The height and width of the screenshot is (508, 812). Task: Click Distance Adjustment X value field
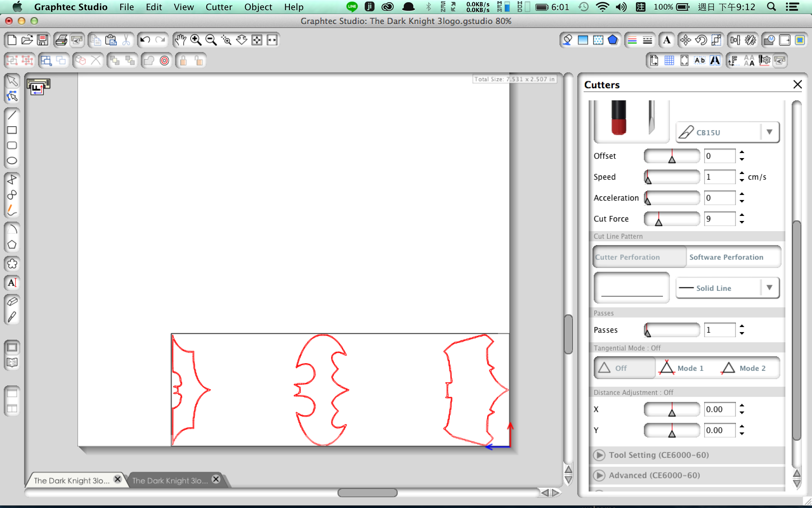point(720,409)
